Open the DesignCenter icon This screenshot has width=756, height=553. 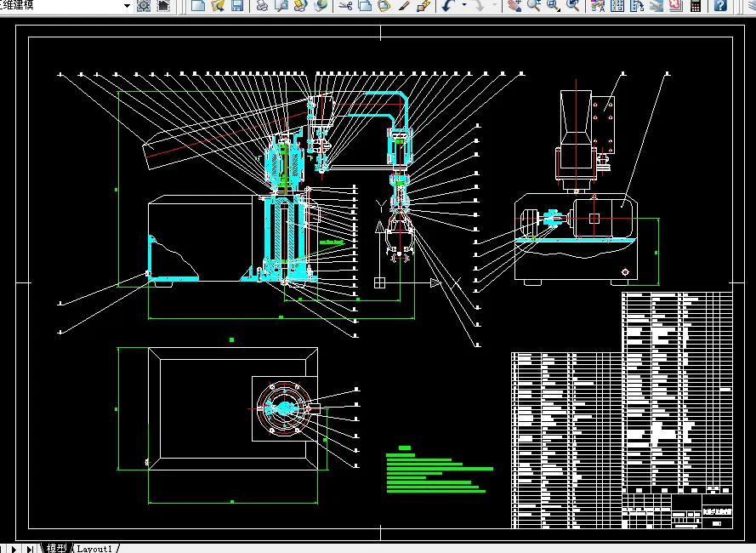tap(617, 6)
